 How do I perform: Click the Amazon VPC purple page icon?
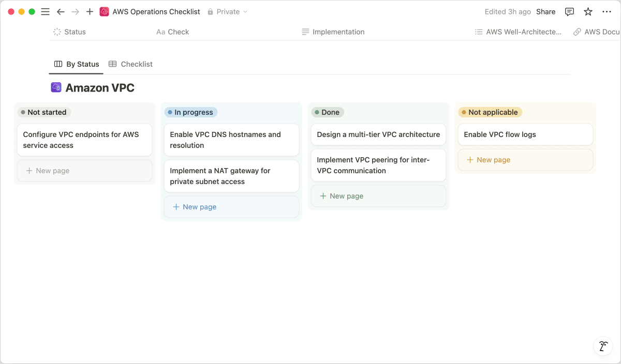point(56,87)
